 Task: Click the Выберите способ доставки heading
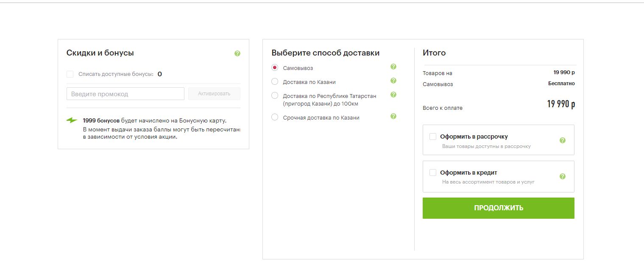tap(326, 53)
